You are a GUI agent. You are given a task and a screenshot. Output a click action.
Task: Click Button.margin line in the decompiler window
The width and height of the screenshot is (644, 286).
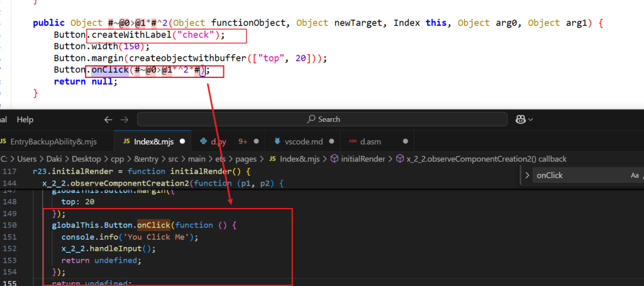(x=190, y=58)
